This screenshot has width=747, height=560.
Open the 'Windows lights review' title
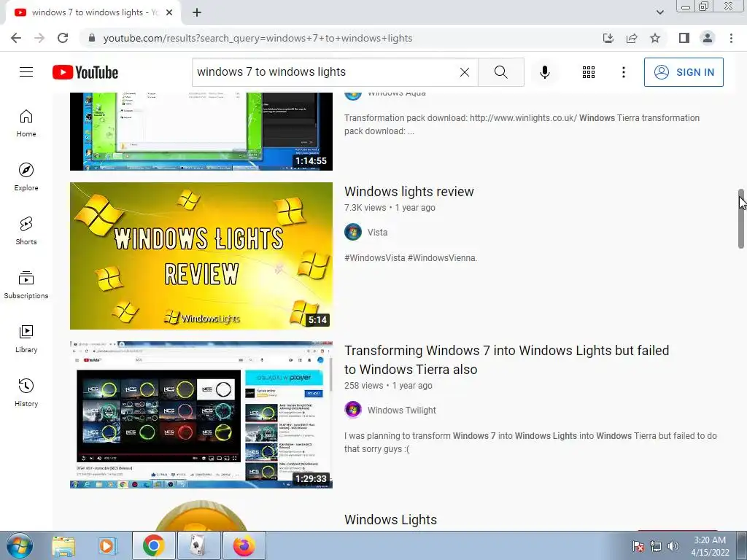(409, 192)
